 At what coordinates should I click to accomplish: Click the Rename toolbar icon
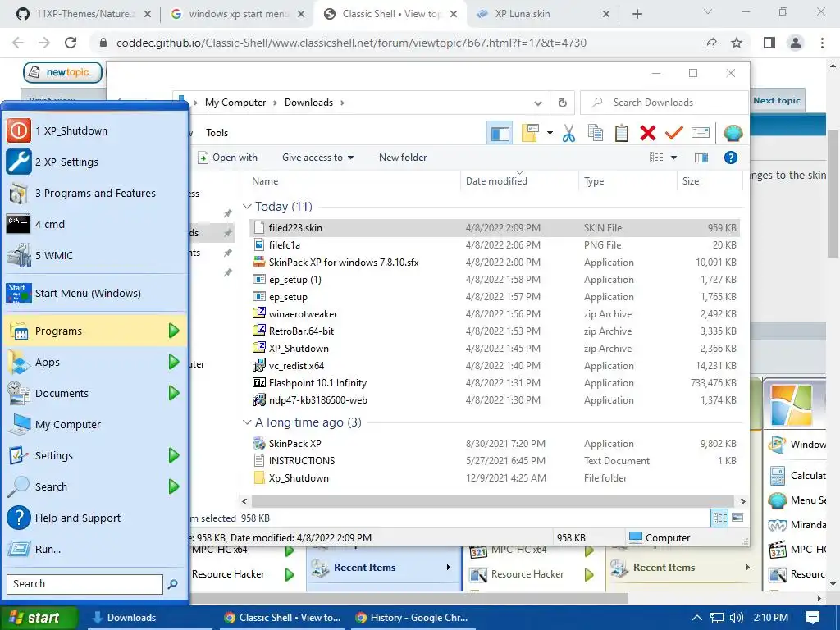(701, 133)
